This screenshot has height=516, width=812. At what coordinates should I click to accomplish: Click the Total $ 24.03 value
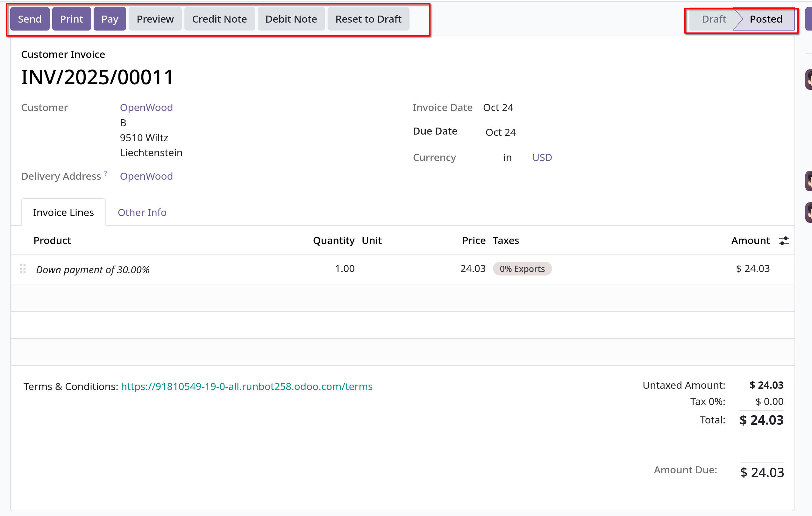(761, 420)
